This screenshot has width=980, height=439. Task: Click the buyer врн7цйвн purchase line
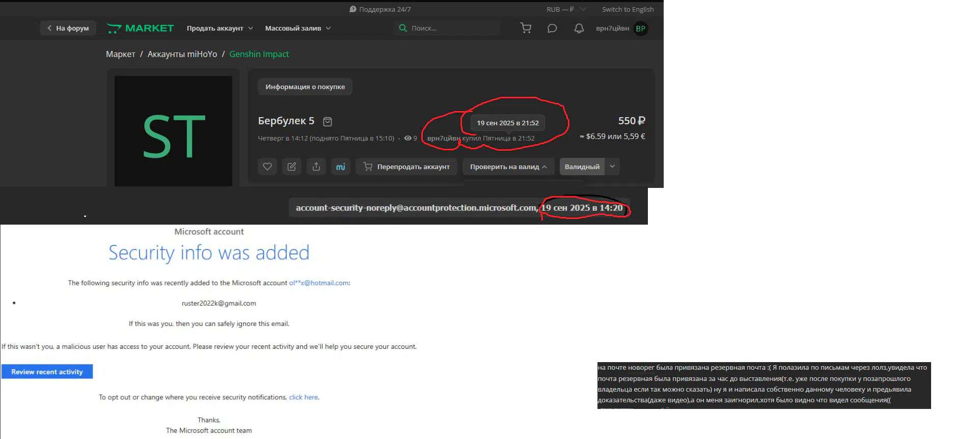click(x=481, y=138)
